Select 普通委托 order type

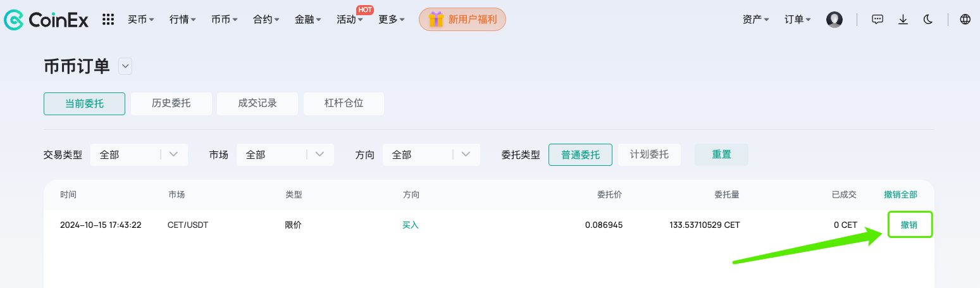pos(580,154)
